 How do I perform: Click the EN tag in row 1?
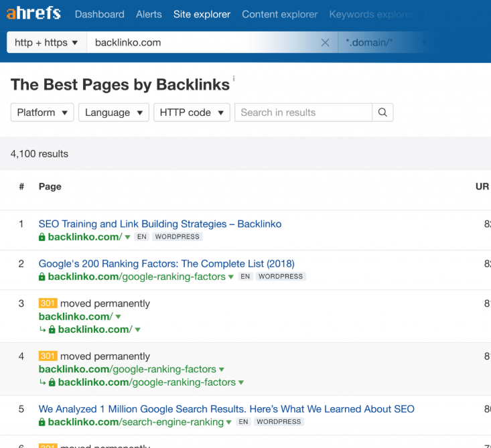(142, 236)
